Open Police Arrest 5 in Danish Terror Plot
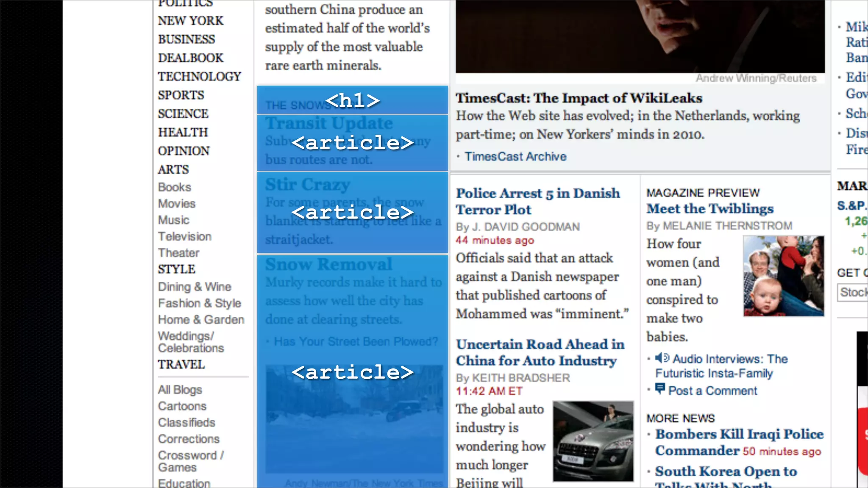This screenshot has height=488, width=868. point(538,202)
